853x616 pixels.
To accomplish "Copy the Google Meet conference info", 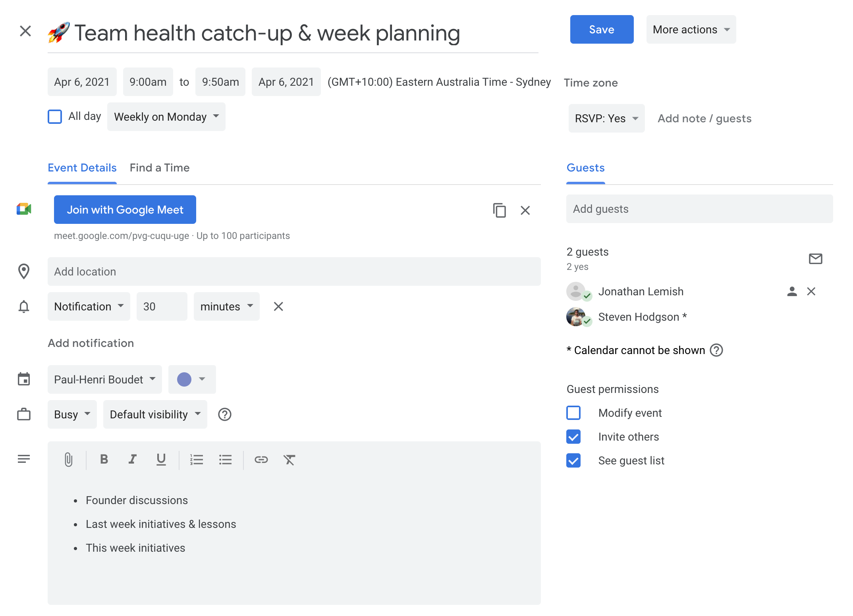I will 499,210.
